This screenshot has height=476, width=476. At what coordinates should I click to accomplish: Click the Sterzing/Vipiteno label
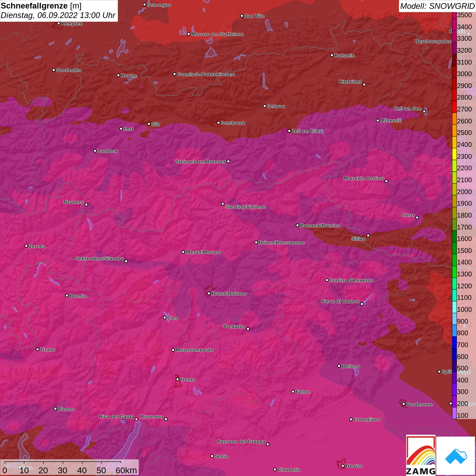246,207
